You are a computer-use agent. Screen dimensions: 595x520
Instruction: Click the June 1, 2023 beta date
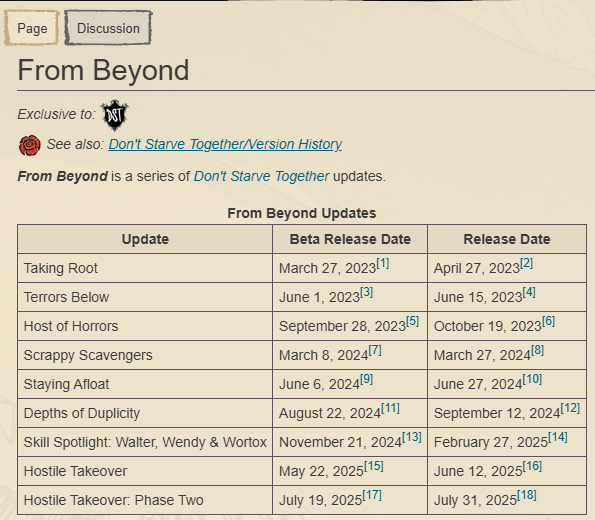pyautogui.click(x=320, y=297)
